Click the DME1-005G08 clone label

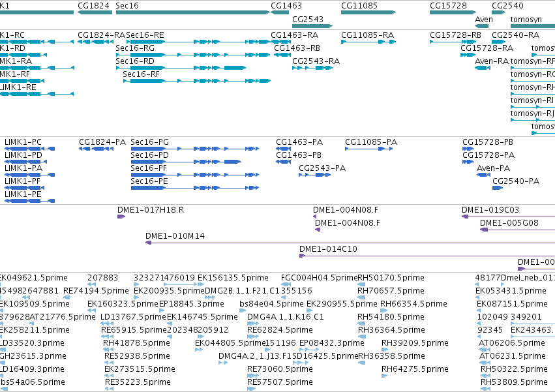point(509,224)
